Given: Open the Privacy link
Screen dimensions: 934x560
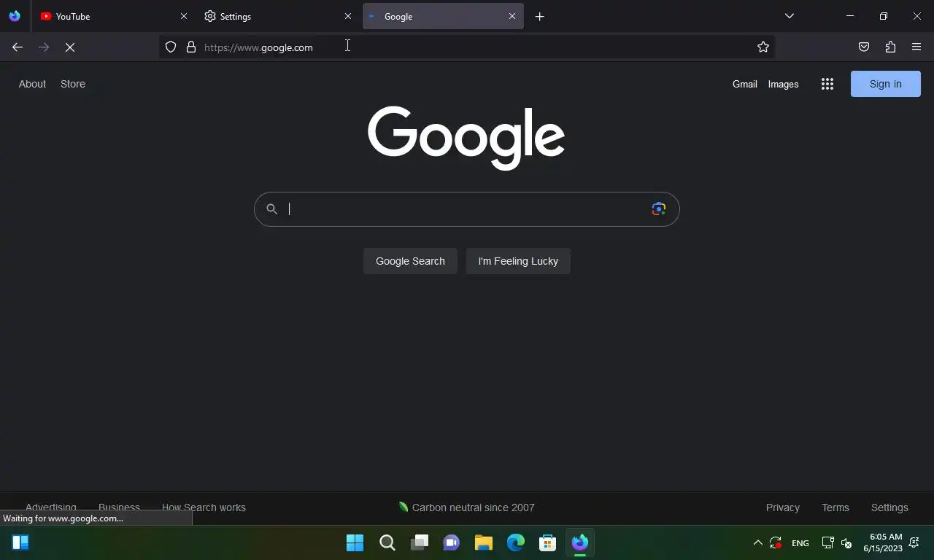Looking at the screenshot, I should pyautogui.click(x=783, y=507).
